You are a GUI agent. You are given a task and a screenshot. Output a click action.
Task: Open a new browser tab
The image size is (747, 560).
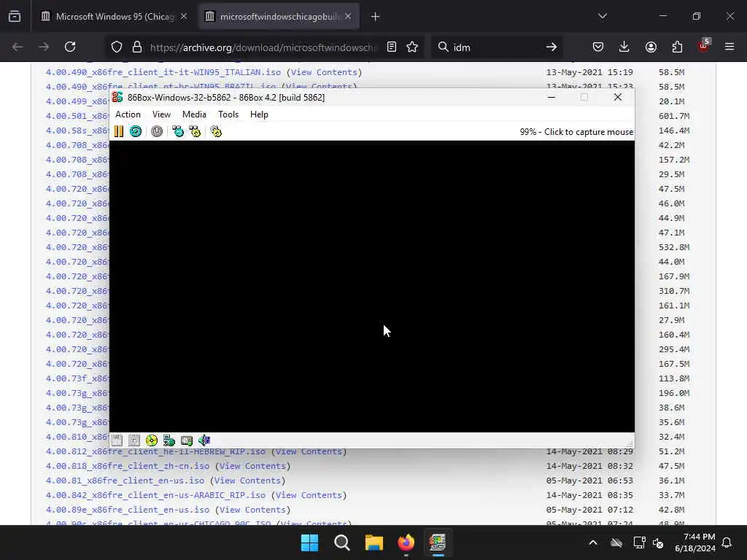[x=376, y=17]
